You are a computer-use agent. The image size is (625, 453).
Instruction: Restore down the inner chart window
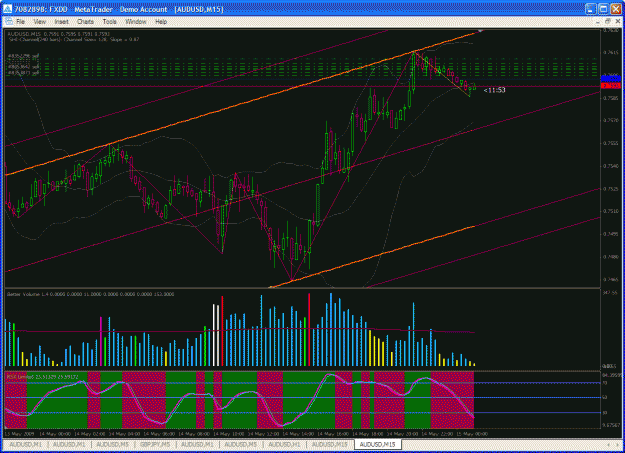pyautogui.click(x=607, y=22)
